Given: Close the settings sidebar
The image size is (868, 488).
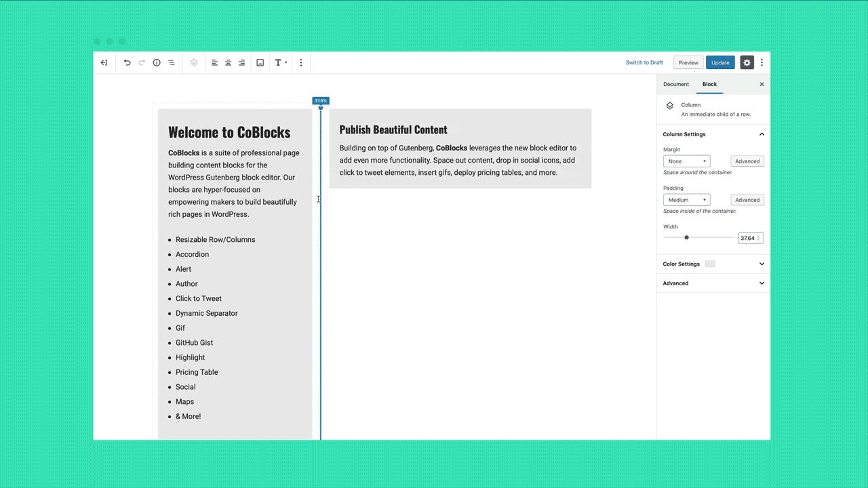Looking at the screenshot, I should point(762,84).
